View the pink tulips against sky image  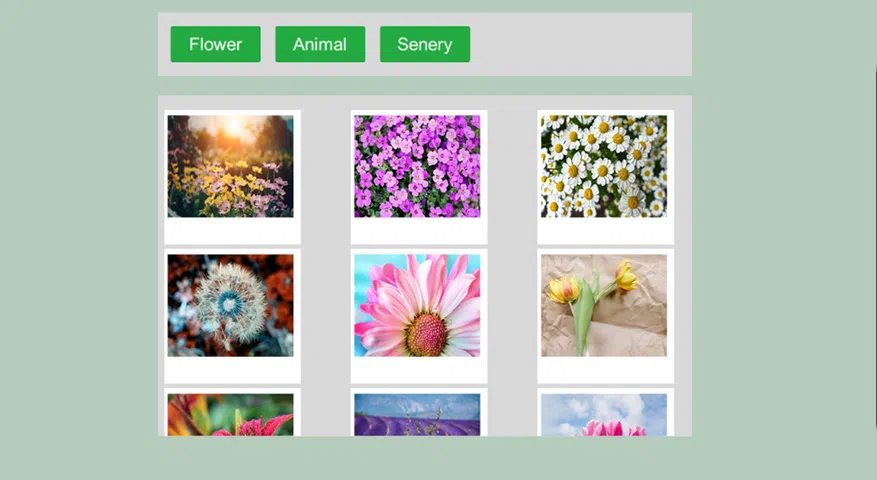click(x=604, y=416)
